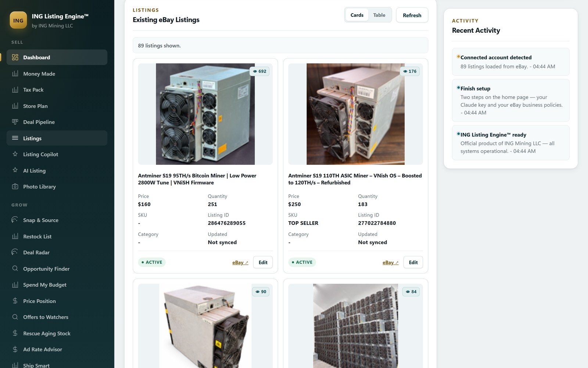This screenshot has height=368, width=588.
Task: Click Deal Radar icon
Action: pos(15,252)
